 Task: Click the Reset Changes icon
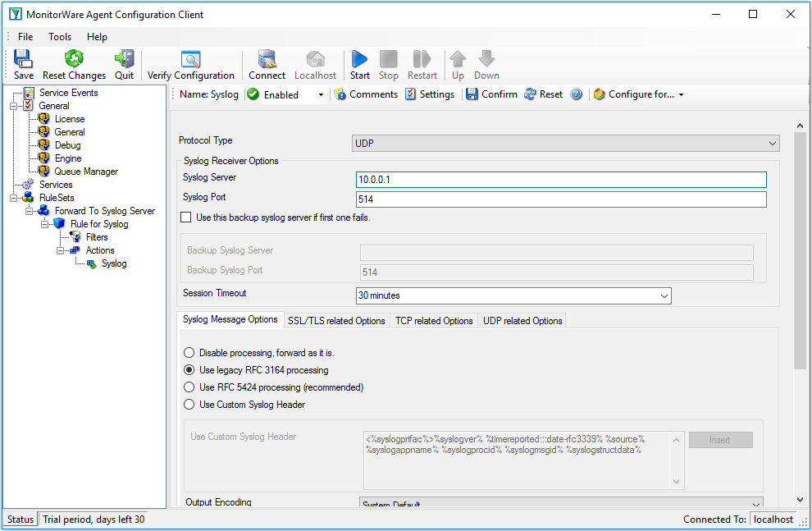tap(74, 65)
